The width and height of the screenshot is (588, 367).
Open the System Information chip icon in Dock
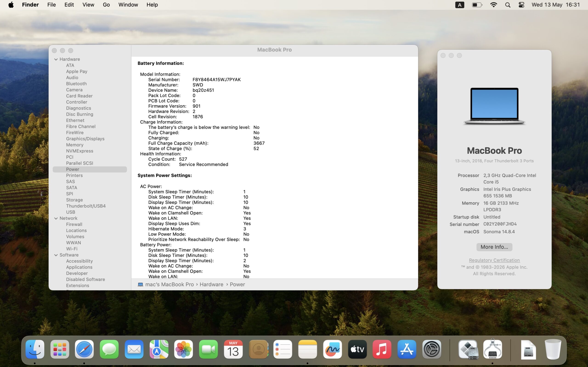click(x=492, y=349)
